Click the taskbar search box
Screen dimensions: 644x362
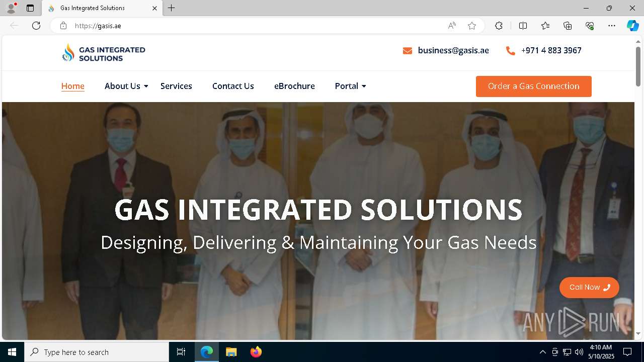[x=97, y=352]
